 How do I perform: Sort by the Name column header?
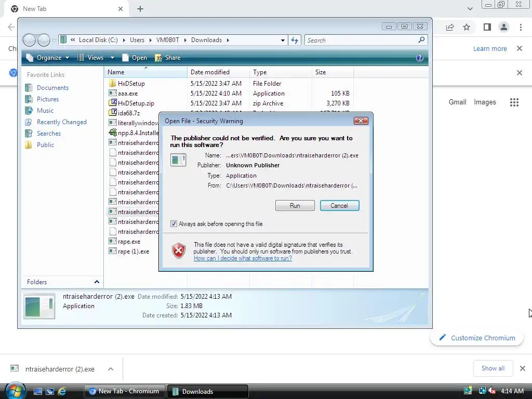[x=145, y=72]
